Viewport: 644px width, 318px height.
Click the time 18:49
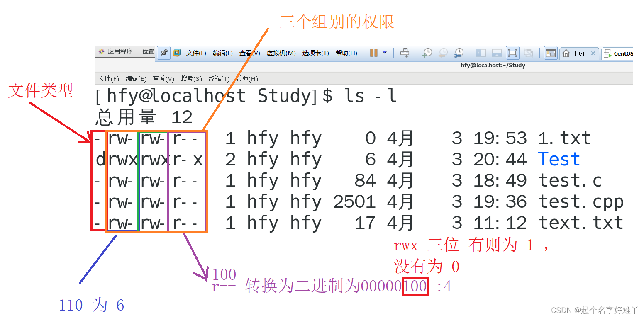coord(500,181)
